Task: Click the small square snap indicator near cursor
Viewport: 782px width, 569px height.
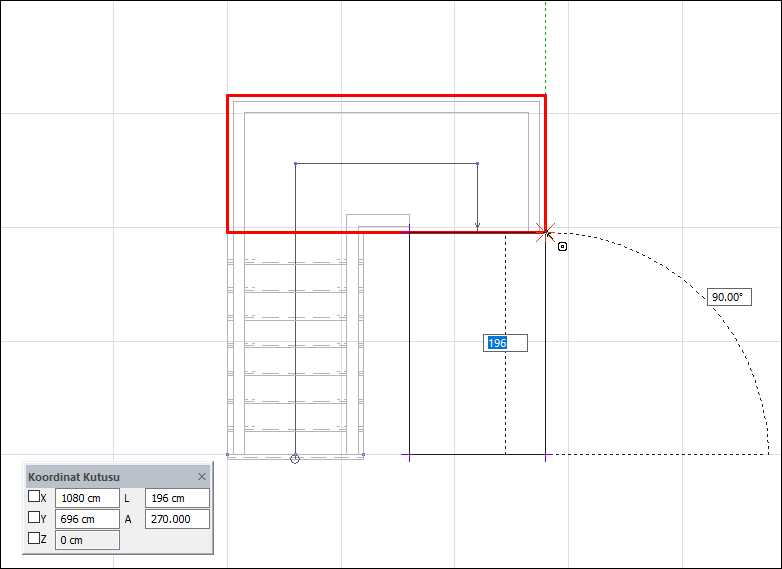Action: coord(562,246)
